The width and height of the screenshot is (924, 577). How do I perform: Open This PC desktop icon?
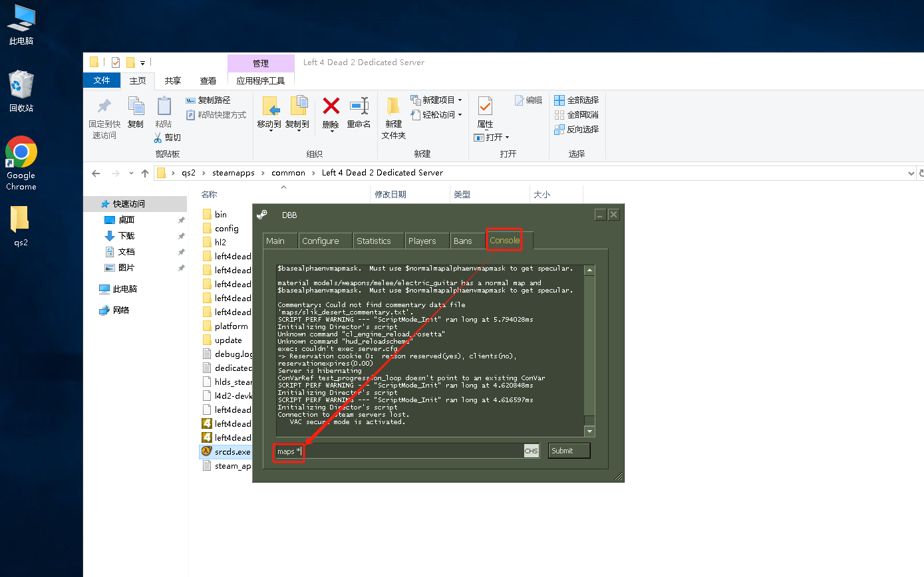coord(21,25)
